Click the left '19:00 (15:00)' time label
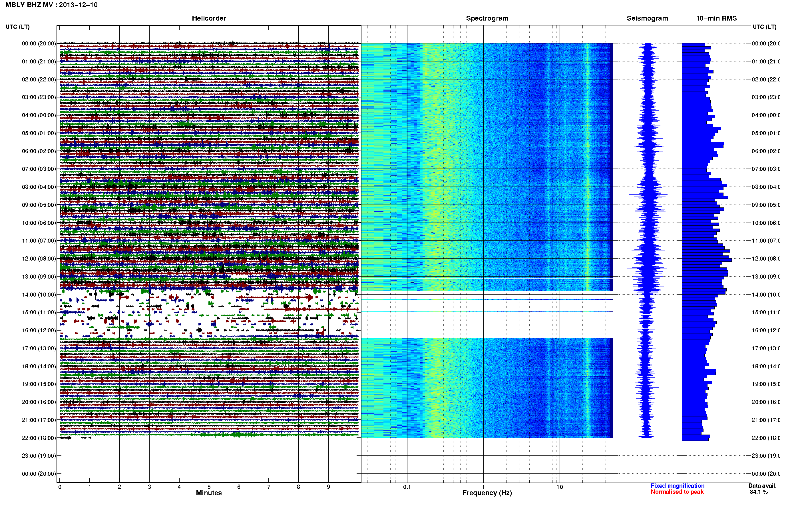 tap(39, 384)
